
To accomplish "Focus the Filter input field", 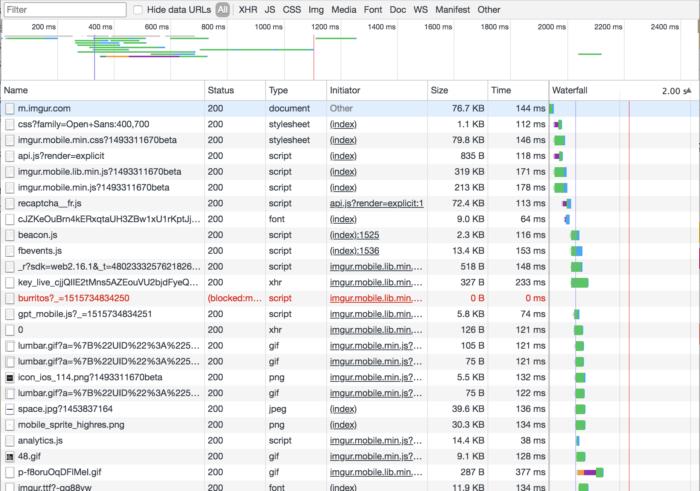I will click(65, 9).
